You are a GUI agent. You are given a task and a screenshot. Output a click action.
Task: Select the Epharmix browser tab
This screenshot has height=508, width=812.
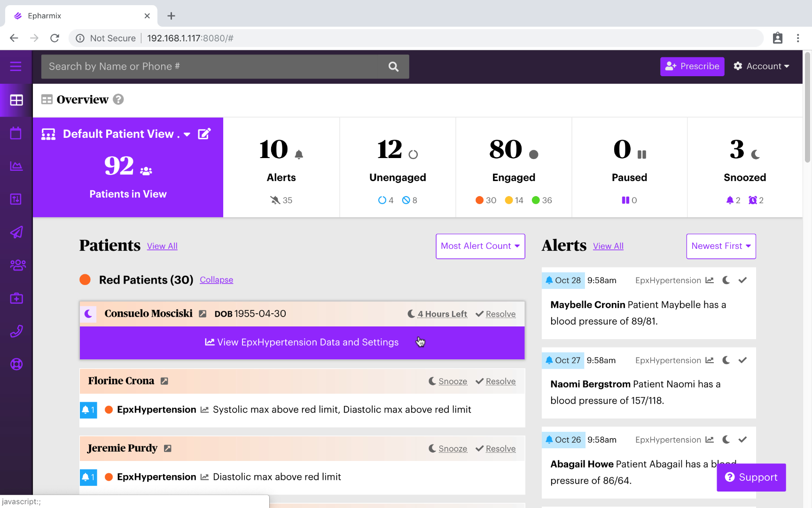tap(81, 16)
